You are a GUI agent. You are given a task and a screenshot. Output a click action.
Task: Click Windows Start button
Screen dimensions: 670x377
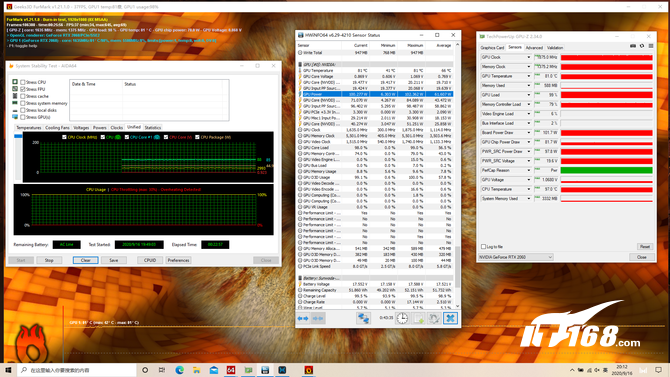(8, 370)
